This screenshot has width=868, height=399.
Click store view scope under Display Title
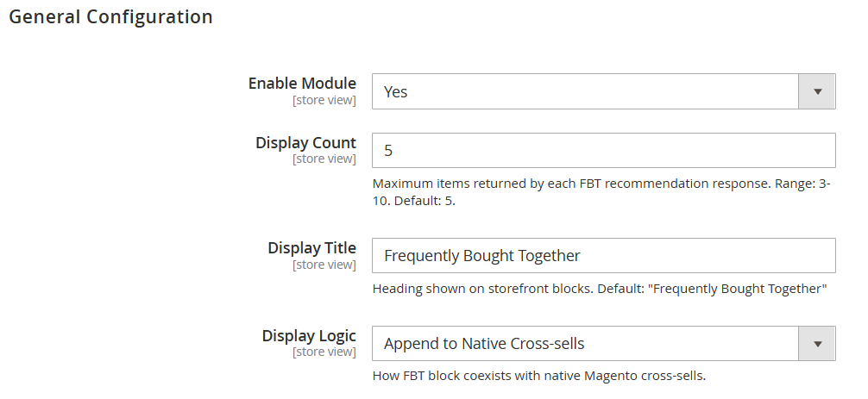[x=324, y=265]
